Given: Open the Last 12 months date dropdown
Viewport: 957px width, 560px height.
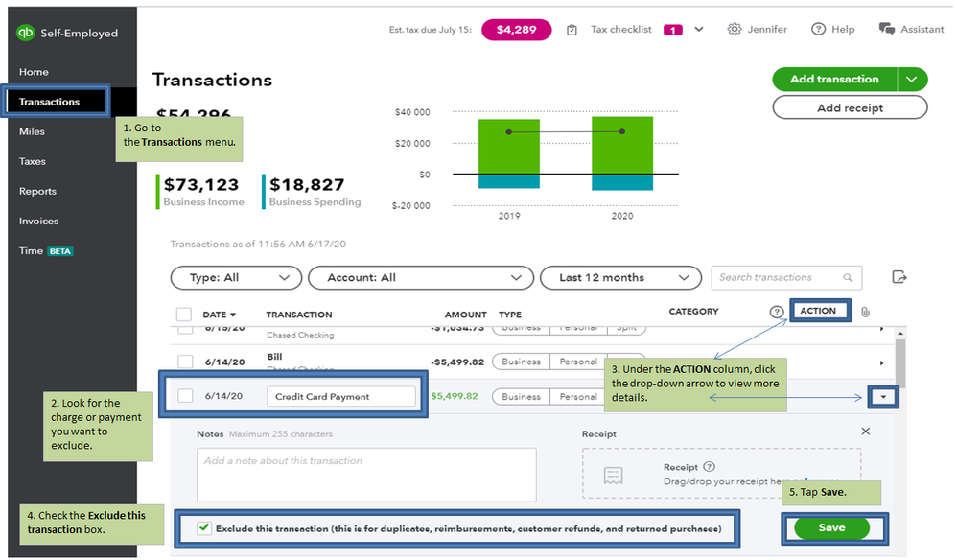Looking at the screenshot, I should point(620,277).
